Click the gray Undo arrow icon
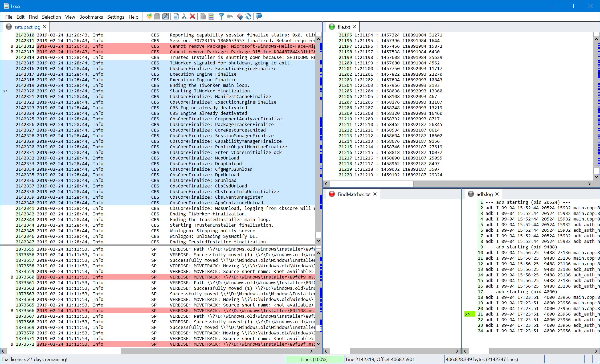Viewport: 600px width, 364px height. coord(230,17)
